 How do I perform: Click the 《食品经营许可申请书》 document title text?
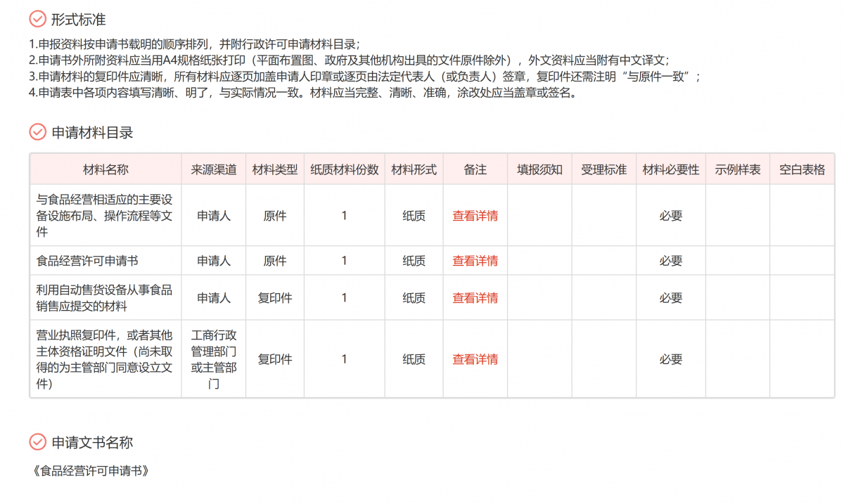pyautogui.click(x=90, y=471)
